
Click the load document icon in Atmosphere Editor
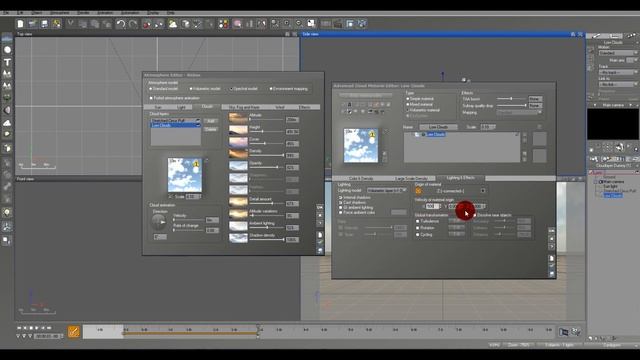point(320,235)
